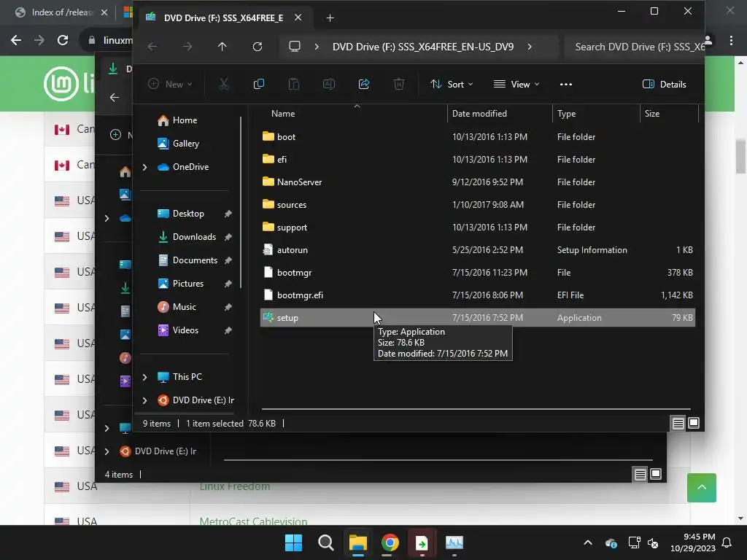The image size is (747, 560).
Task: Select the sources folder
Action: pyautogui.click(x=477, y=205)
